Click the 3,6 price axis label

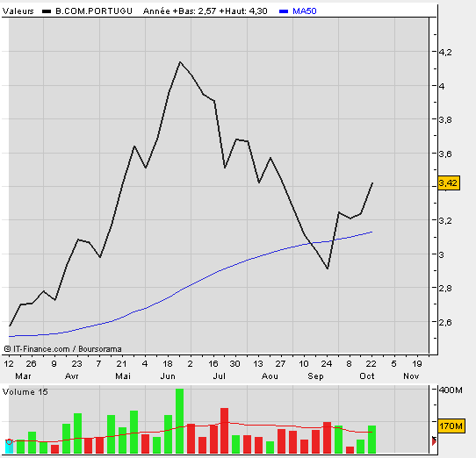(x=445, y=154)
